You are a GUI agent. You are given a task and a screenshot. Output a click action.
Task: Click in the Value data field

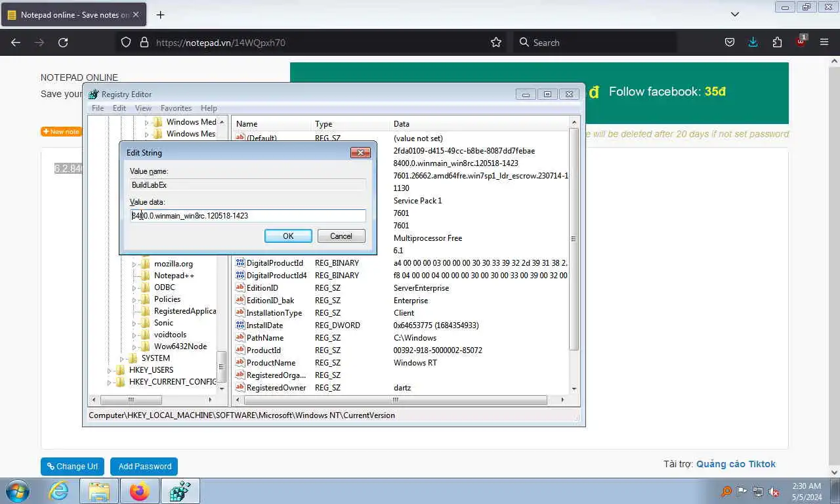pyautogui.click(x=248, y=216)
